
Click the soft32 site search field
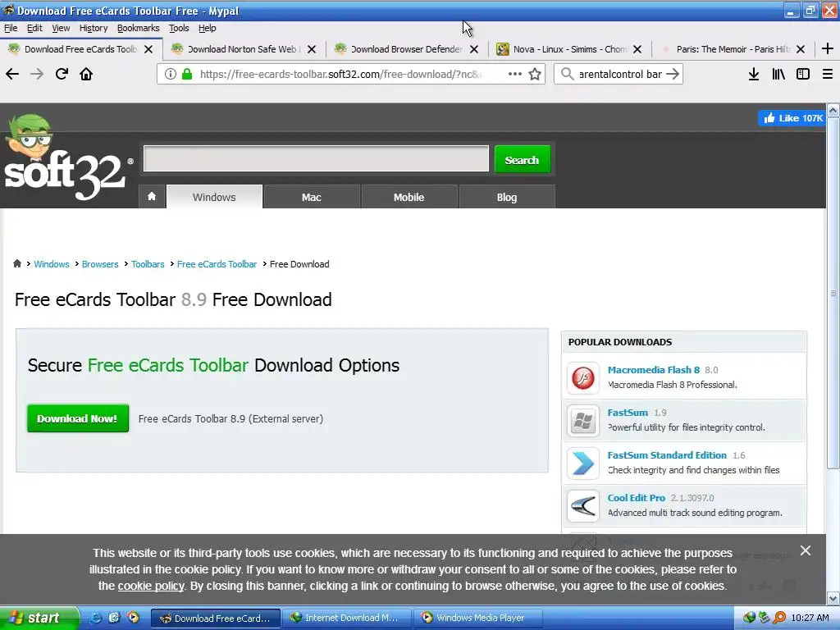[x=316, y=158]
